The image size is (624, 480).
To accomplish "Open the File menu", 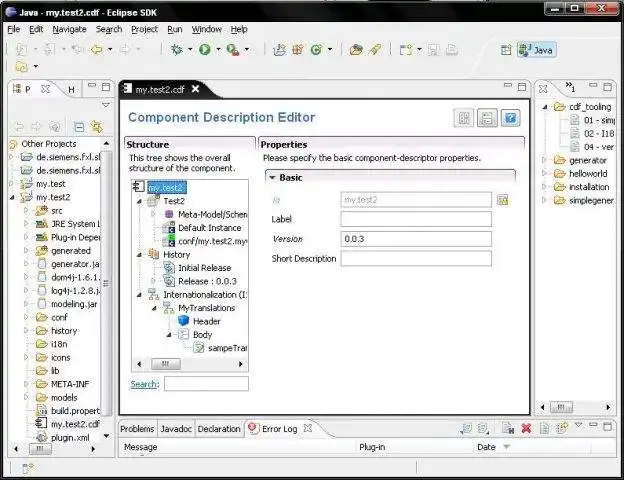I will [x=14, y=29].
